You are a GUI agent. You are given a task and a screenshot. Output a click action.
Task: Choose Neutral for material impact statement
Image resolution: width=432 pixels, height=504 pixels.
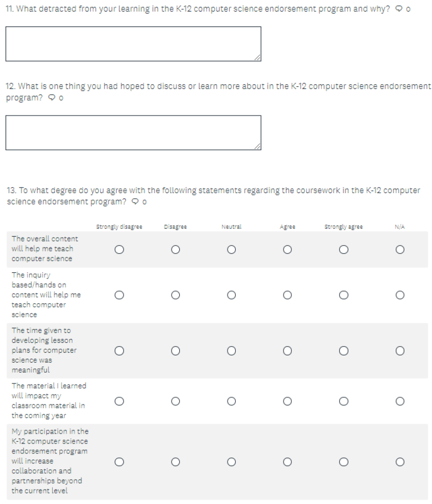click(x=231, y=401)
